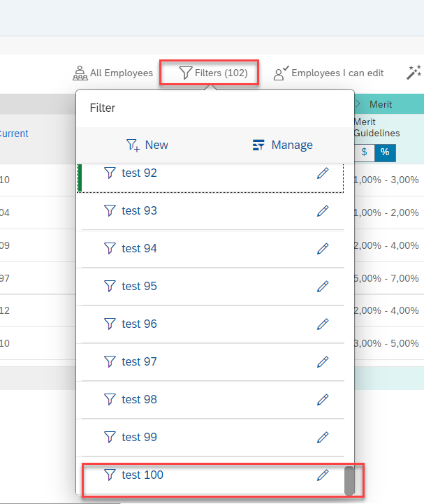Expand the Merit column group chevron
424x504 pixels.
tap(358, 104)
